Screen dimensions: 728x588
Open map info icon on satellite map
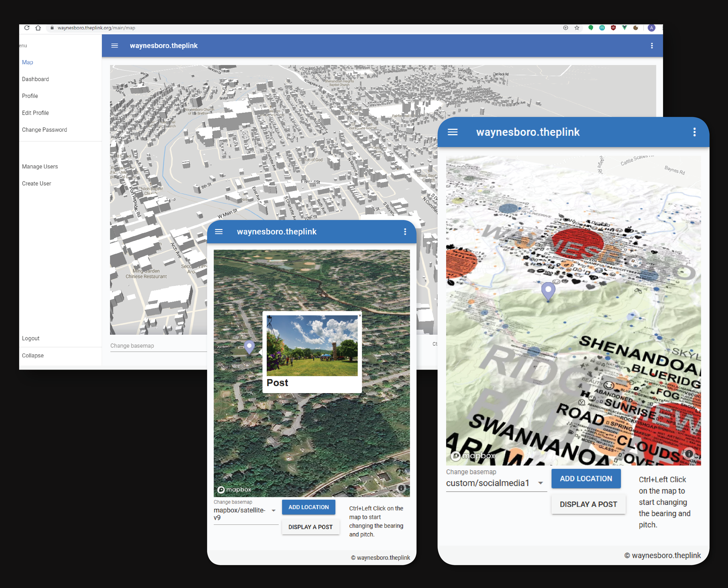(401, 488)
